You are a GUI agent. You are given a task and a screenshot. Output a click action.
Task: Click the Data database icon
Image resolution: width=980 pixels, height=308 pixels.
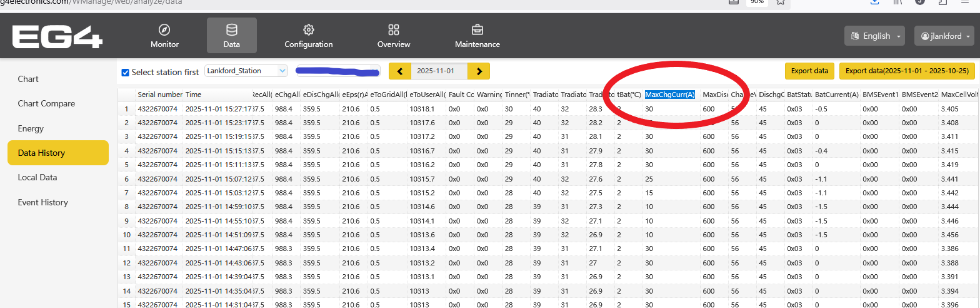[x=231, y=30]
